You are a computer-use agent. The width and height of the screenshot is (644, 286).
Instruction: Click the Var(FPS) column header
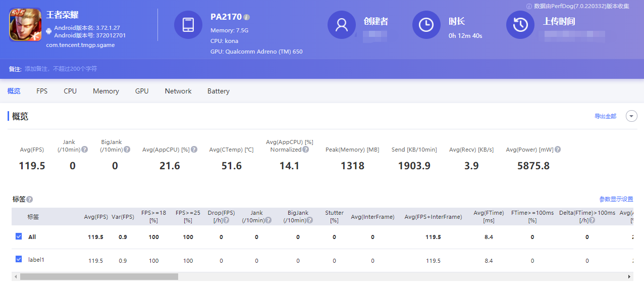click(x=123, y=217)
